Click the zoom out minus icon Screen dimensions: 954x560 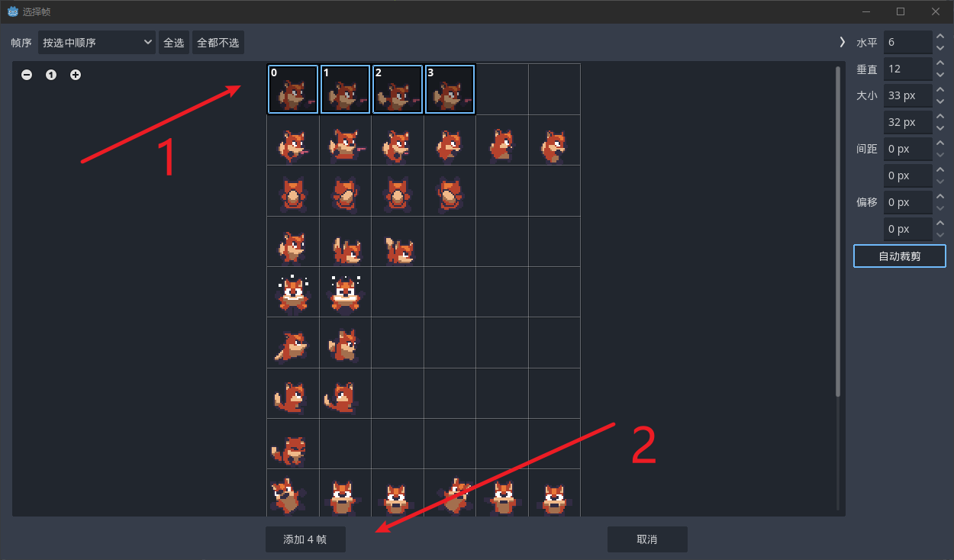pyautogui.click(x=27, y=75)
